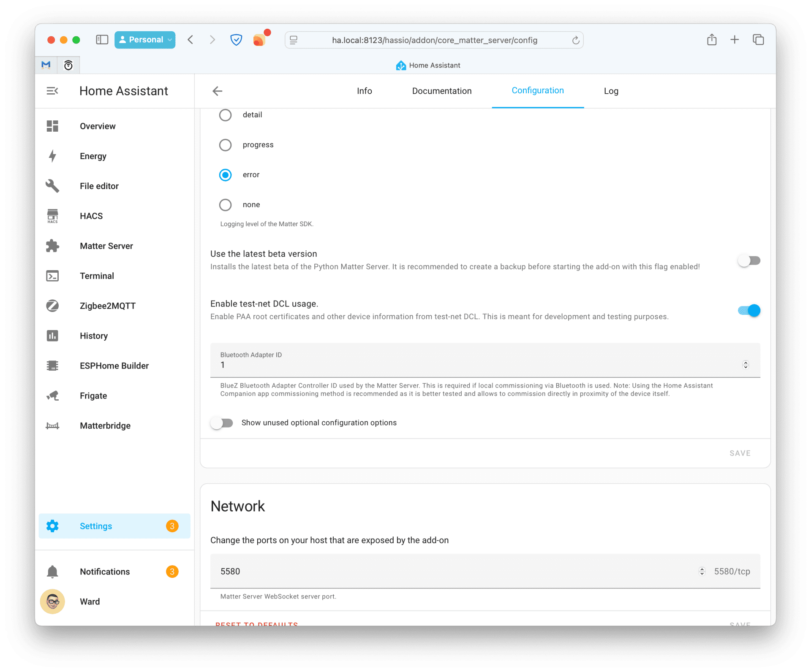Collapse the Home Assistant sidebar menu
This screenshot has height=672, width=811.
click(52, 91)
